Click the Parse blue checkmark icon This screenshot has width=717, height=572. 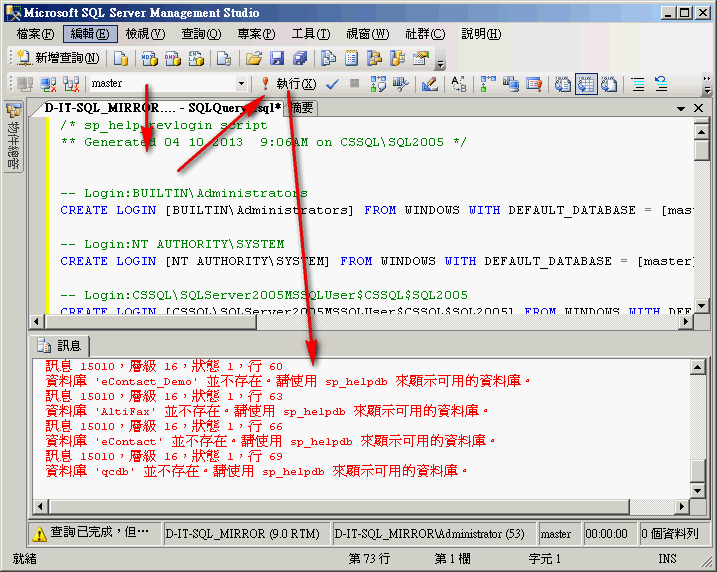[x=332, y=84]
